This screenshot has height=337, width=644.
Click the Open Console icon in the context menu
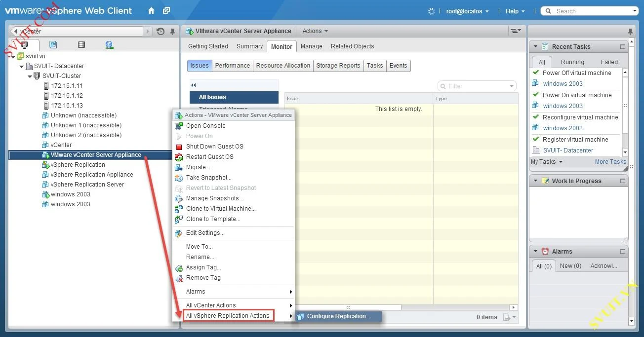pos(179,126)
